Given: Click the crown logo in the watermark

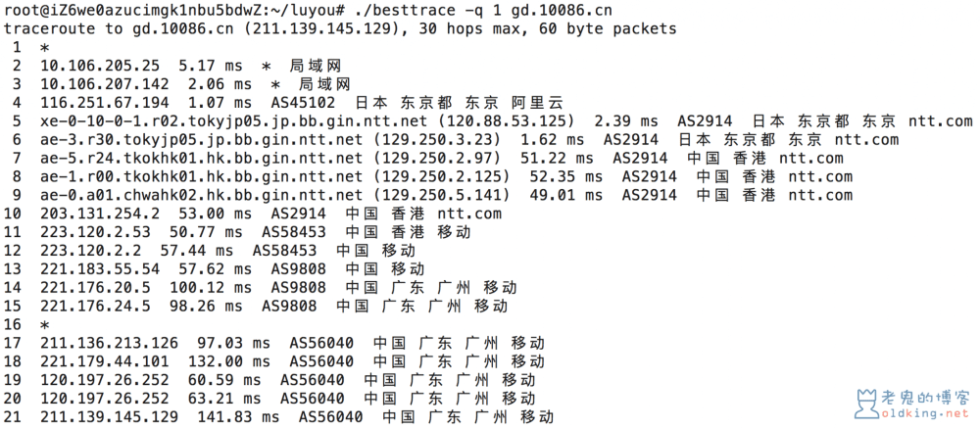Looking at the screenshot, I should click(x=867, y=404).
